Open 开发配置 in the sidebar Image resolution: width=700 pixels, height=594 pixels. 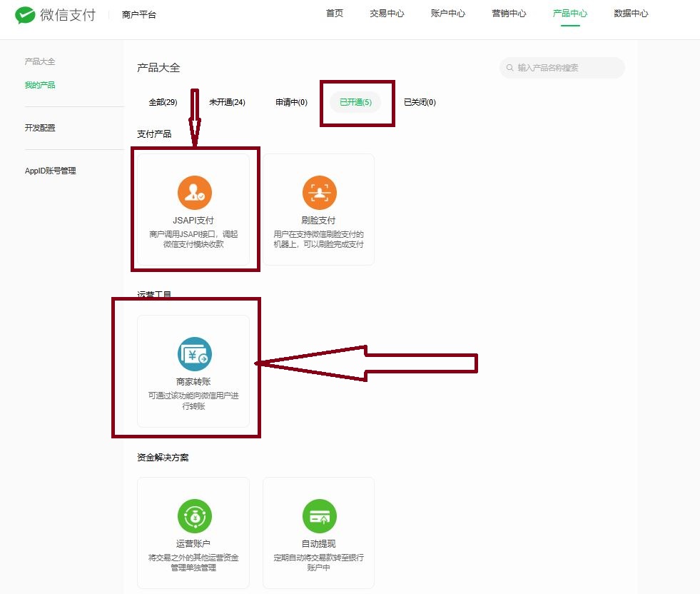click(40, 128)
